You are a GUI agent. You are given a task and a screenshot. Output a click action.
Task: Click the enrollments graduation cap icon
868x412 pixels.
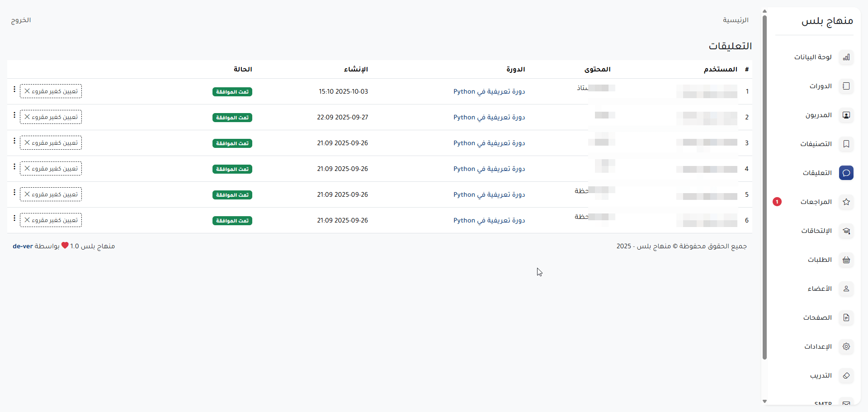tap(846, 231)
